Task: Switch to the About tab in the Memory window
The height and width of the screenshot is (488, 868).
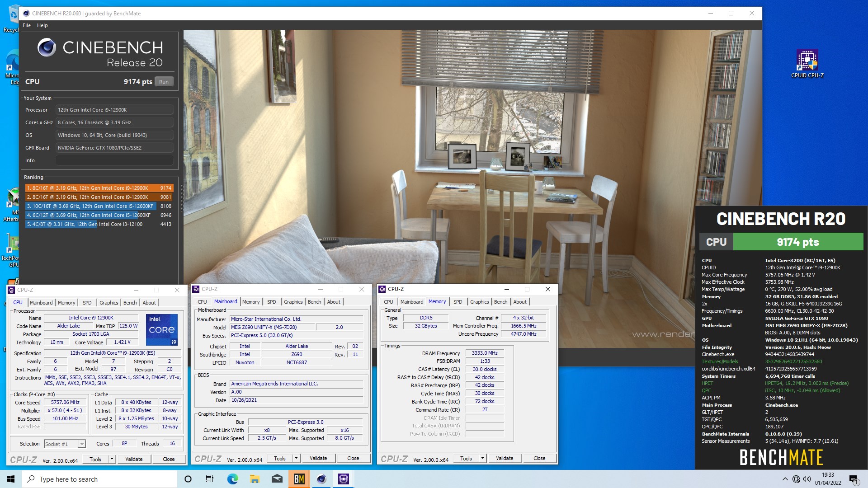Action: [x=520, y=302]
